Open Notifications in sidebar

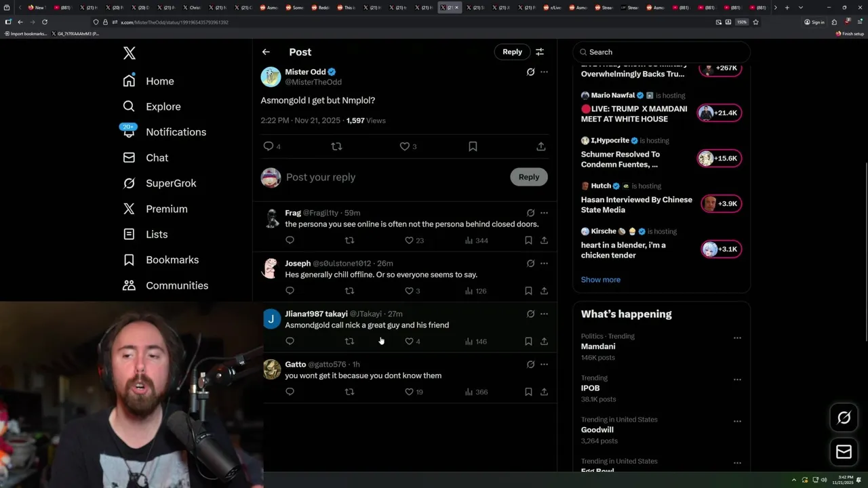(164, 132)
